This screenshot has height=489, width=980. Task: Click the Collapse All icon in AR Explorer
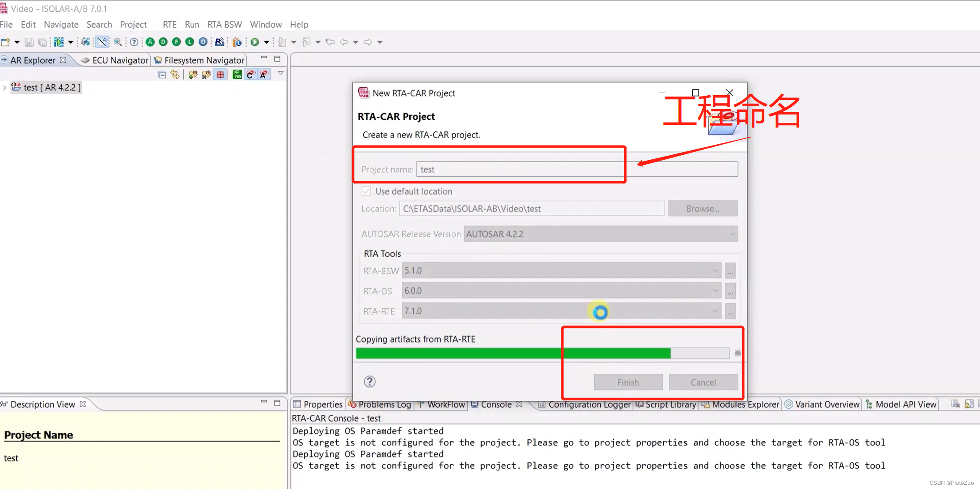162,75
